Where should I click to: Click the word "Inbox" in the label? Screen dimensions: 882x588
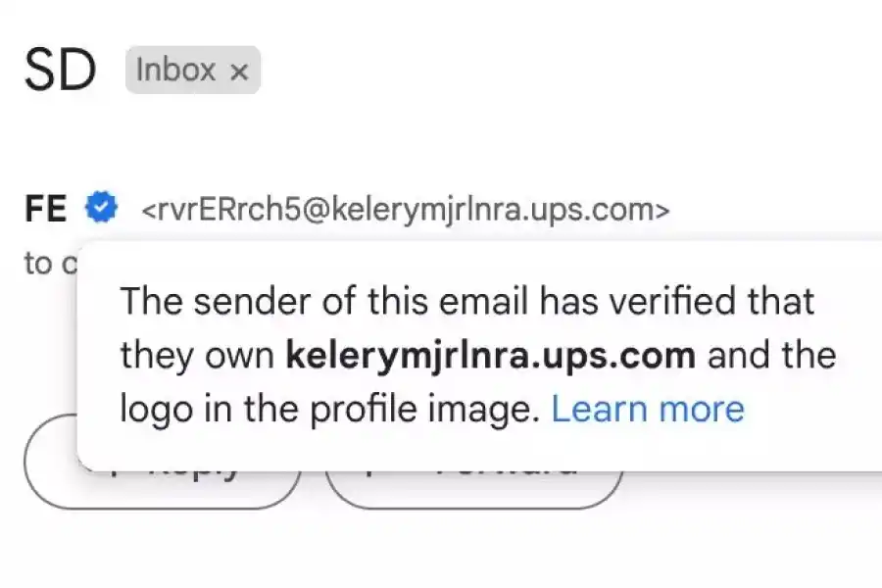point(176,71)
